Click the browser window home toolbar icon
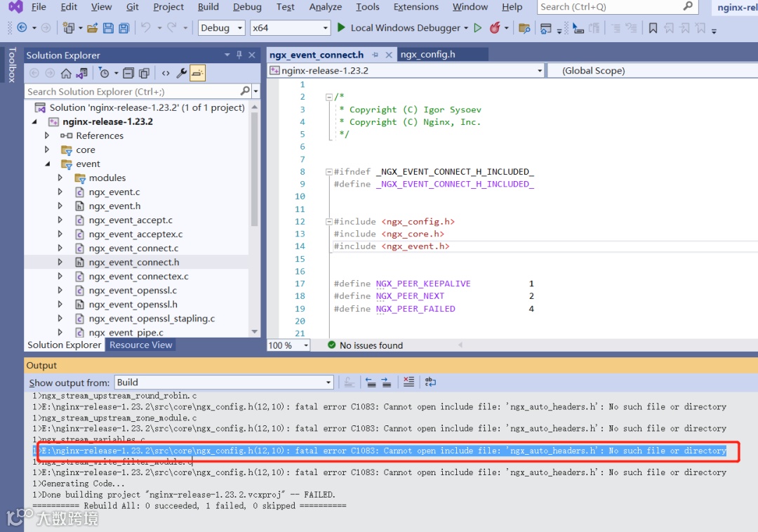Image resolution: width=758 pixels, height=532 pixels. pyautogui.click(x=546, y=29)
